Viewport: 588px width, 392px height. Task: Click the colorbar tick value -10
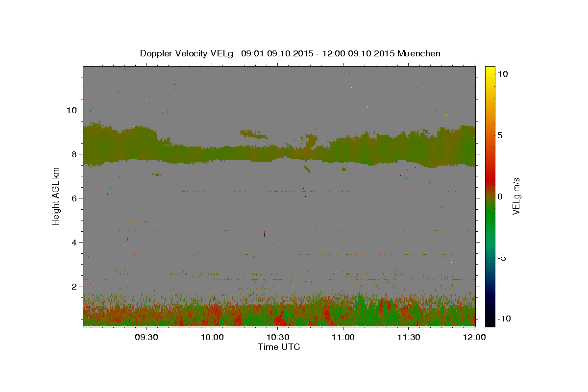(503, 318)
